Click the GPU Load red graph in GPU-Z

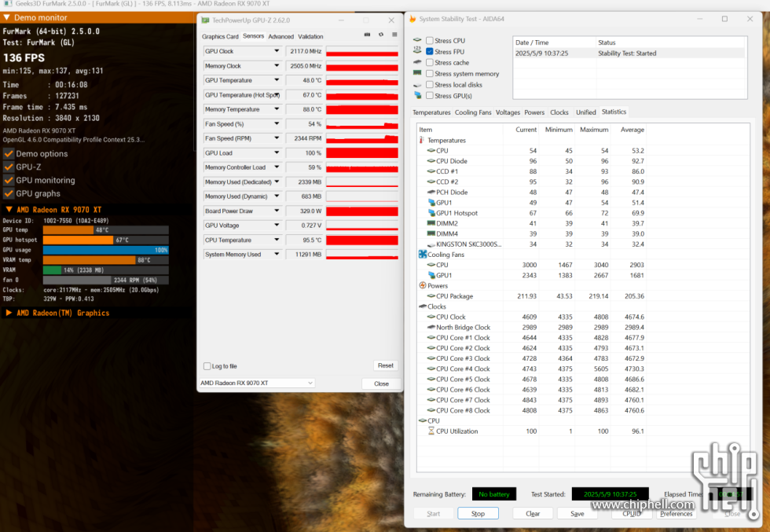pos(362,152)
